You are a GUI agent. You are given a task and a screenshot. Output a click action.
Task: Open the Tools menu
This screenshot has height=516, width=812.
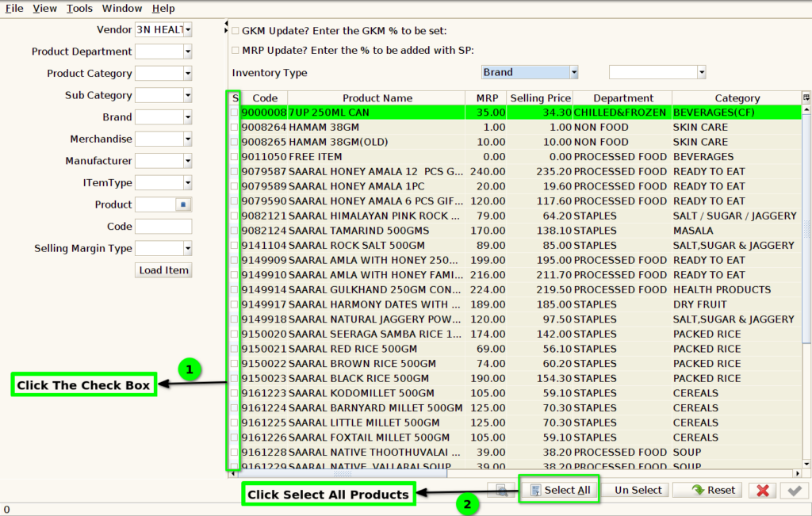point(79,8)
